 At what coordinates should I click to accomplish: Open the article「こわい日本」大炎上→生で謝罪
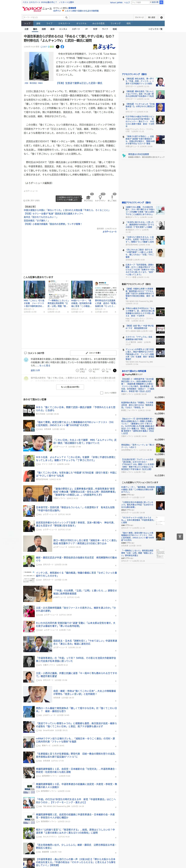coord(85,441)
